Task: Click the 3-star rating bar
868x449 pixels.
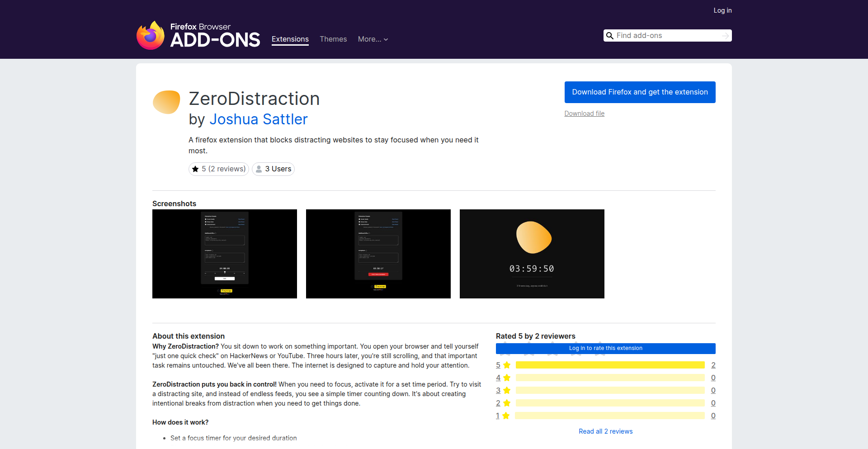Action: pos(610,390)
